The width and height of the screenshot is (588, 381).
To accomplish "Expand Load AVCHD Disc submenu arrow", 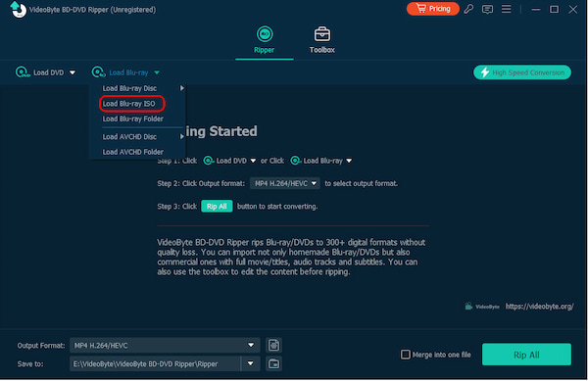I will pos(182,136).
